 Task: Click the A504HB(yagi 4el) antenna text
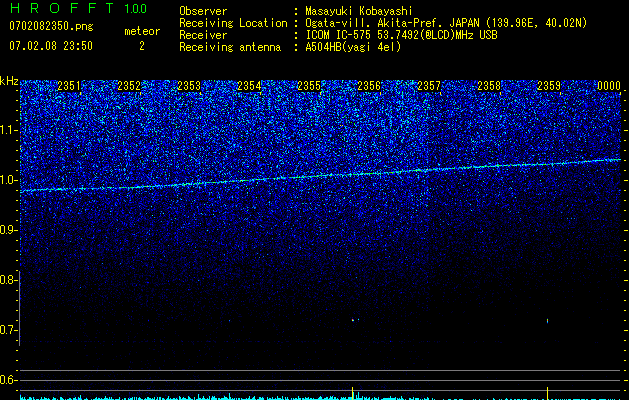point(353,47)
